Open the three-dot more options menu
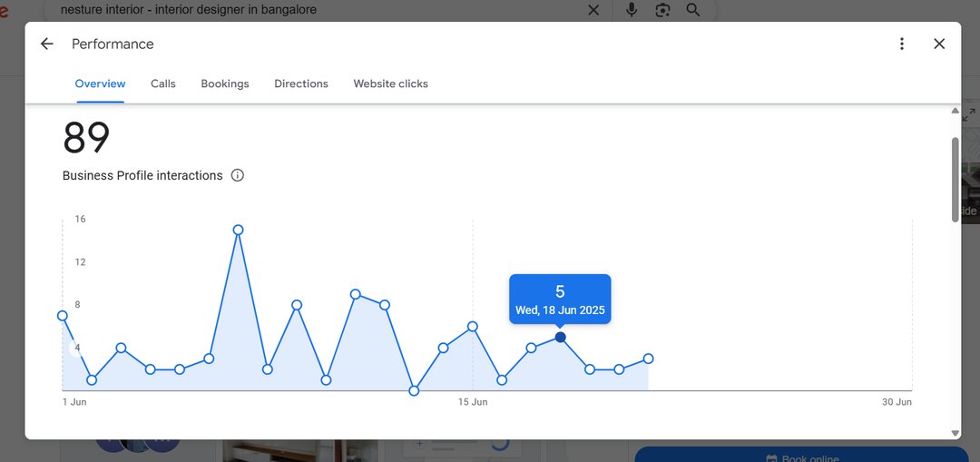This screenshot has width=980, height=462. tap(901, 44)
